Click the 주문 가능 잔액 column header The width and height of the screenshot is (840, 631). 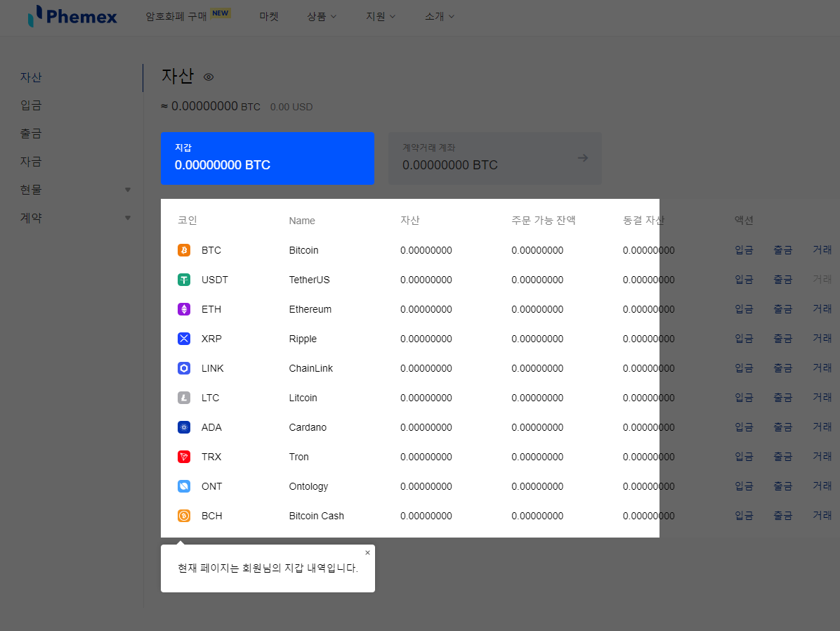544,221
